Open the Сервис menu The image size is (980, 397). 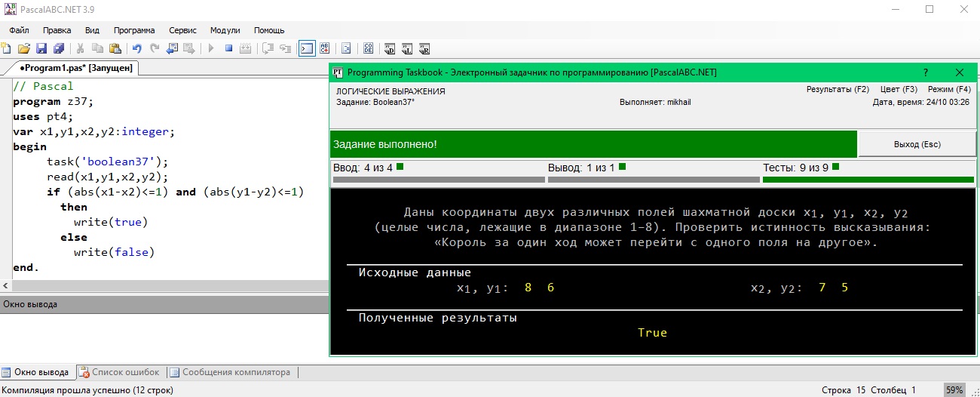[182, 30]
